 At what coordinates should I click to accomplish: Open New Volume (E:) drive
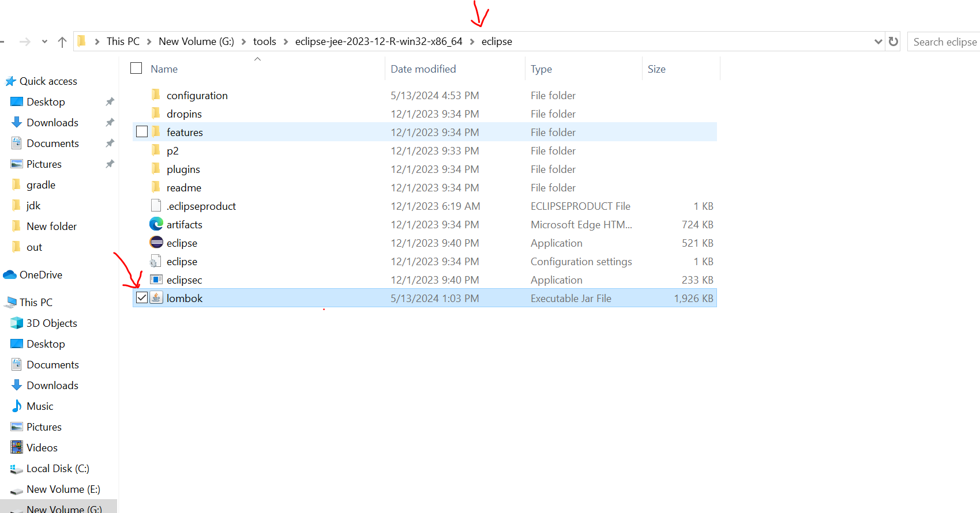63,489
